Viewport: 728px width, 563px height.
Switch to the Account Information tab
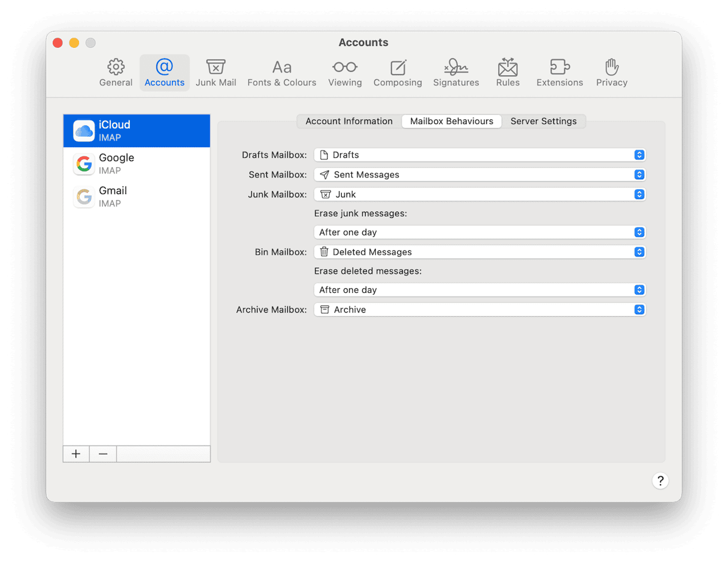(x=349, y=121)
